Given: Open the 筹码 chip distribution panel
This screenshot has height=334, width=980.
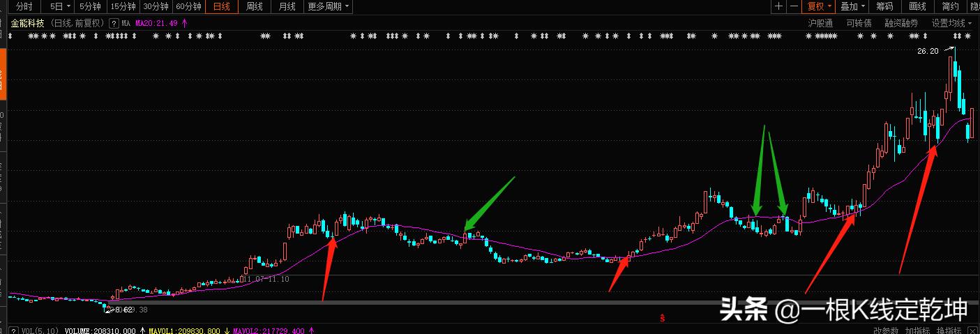Looking at the screenshot, I should (884, 6).
